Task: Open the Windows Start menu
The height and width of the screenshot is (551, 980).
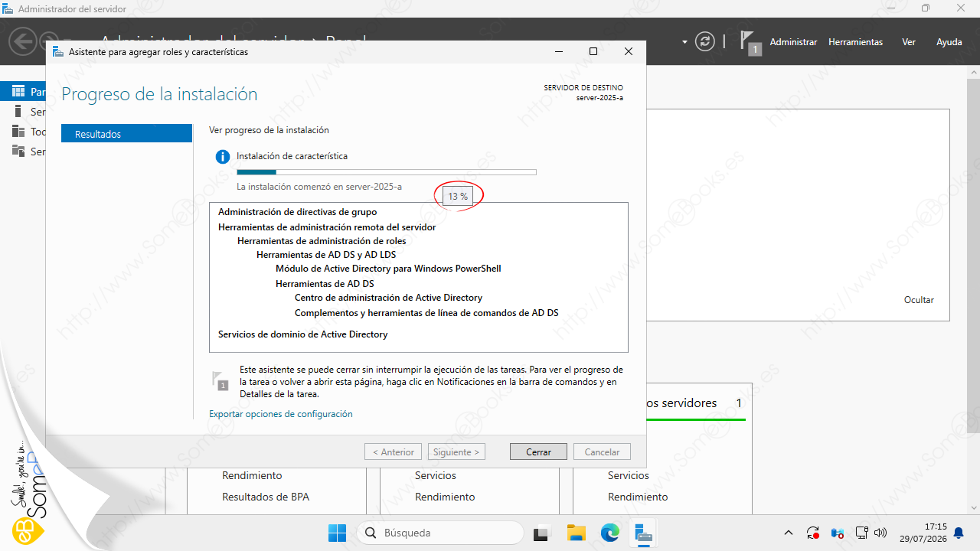Action: (x=337, y=533)
